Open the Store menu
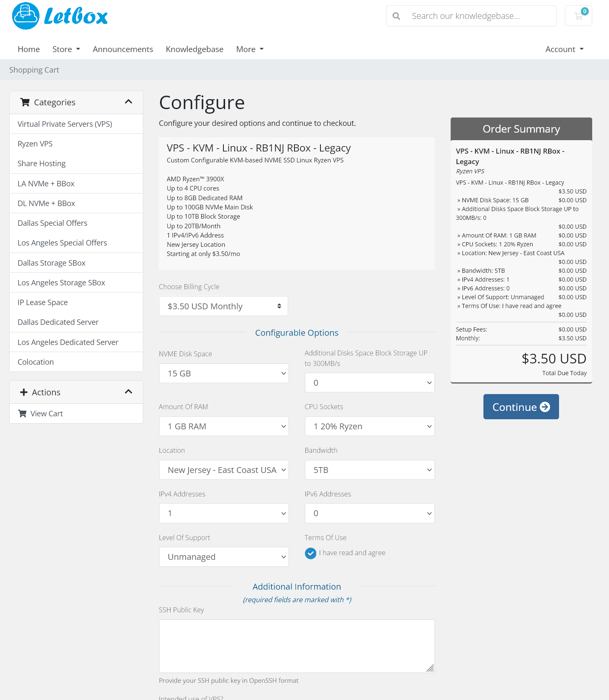The width and height of the screenshot is (609, 700). 66,49
